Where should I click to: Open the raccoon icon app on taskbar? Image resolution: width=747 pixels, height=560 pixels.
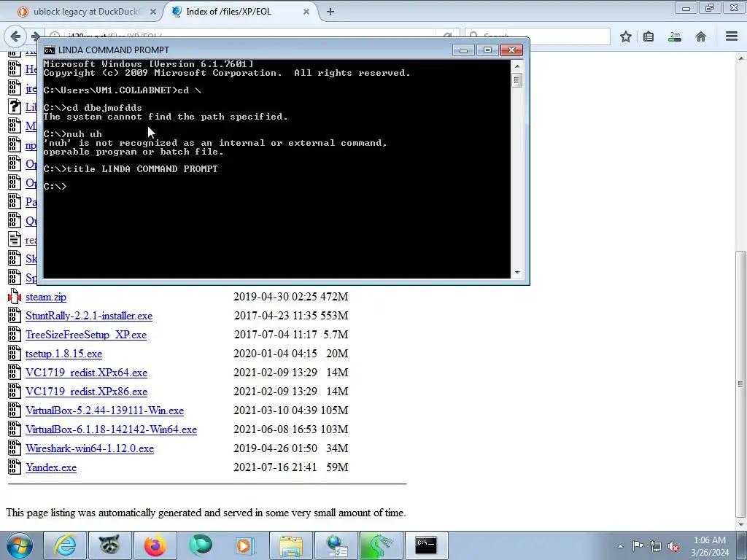109,545
